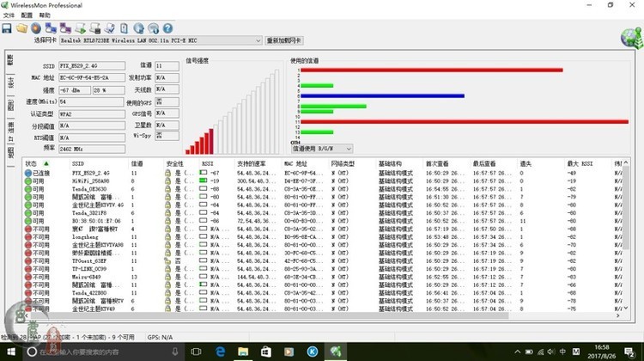Click the green RSSI indicator showing -19

pyautogui.click(x=203, y=180)
